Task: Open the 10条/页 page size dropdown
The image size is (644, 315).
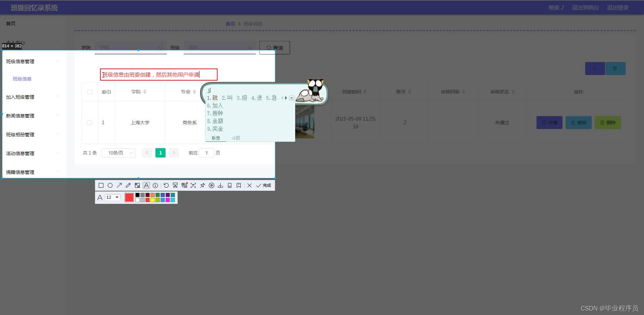Action: click(119, 153)
